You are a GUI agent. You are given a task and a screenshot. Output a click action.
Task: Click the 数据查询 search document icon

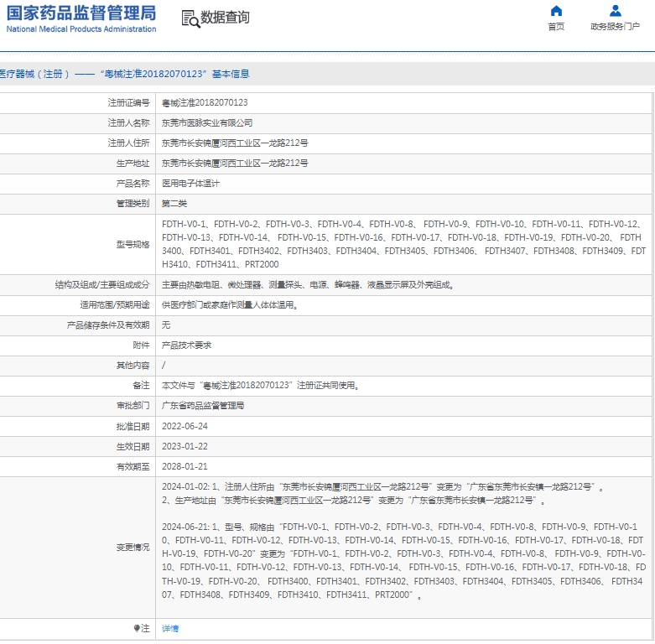tap(191, 19)
